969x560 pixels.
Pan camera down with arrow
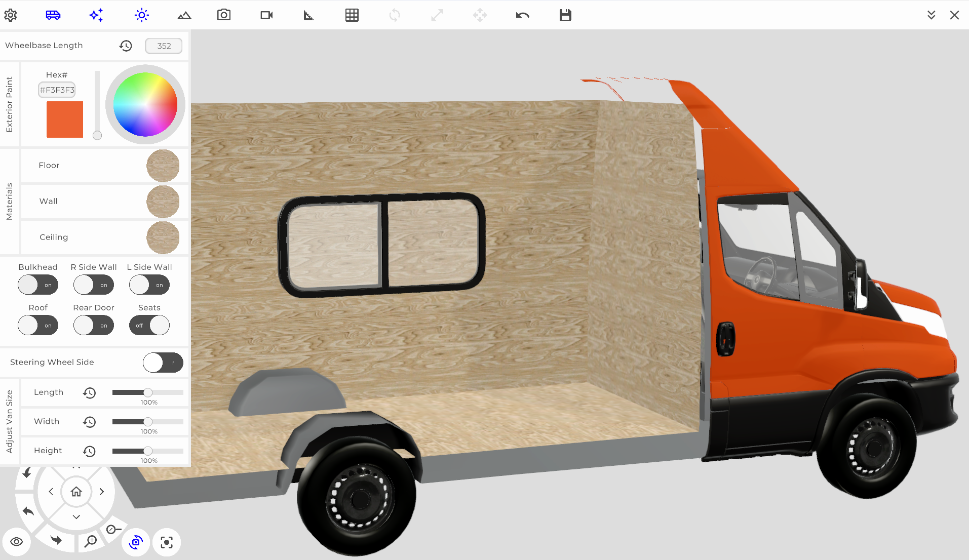[x=76, y=516]
